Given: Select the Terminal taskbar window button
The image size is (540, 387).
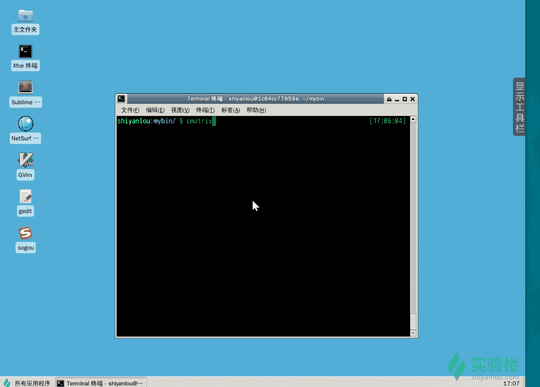Looking at the screenshot, I should click(x=101, y=383).
